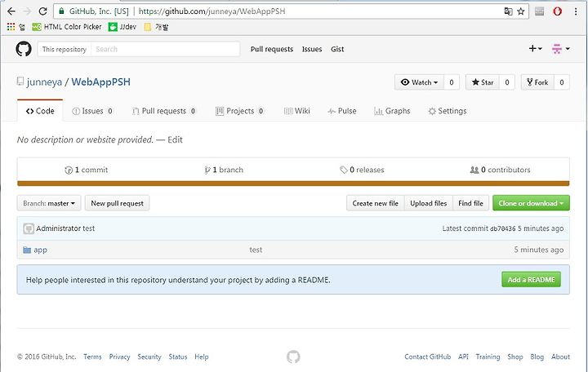Open the JJdev bookmark
588x372 pixels.
coord(122,27)
